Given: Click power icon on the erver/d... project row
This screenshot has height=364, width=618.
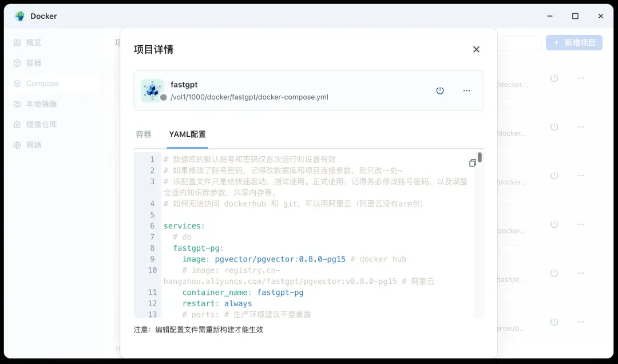Looking at the screenshot, I should [554, 322].
